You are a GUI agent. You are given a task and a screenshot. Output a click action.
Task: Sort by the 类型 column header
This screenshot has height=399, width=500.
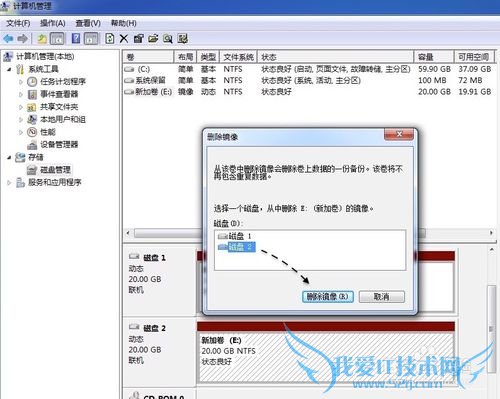click(208, 57)
